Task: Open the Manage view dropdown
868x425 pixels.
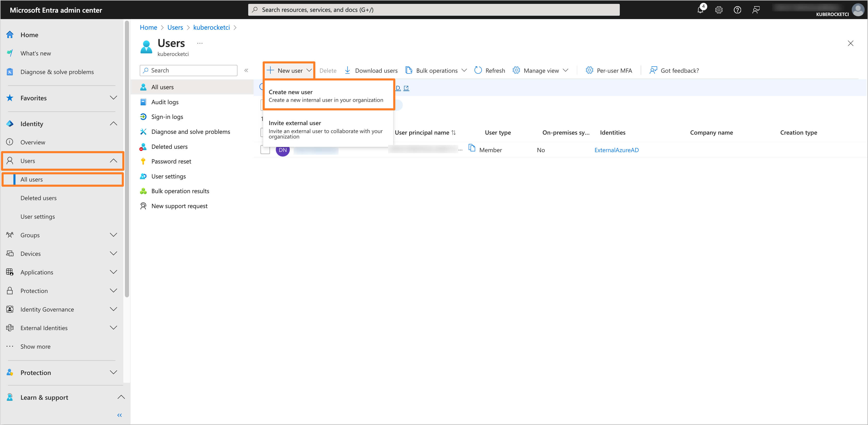Action: [x=541, y=70]
